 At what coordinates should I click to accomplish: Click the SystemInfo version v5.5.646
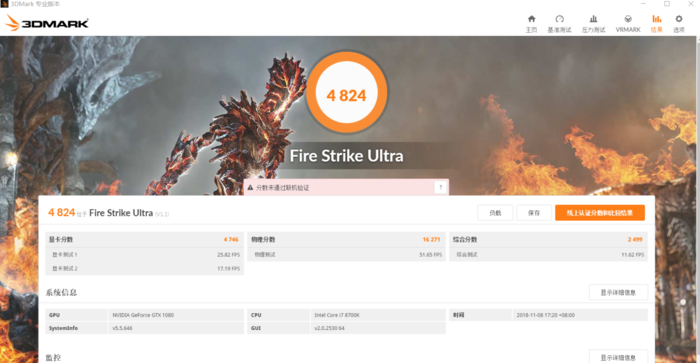122,328
